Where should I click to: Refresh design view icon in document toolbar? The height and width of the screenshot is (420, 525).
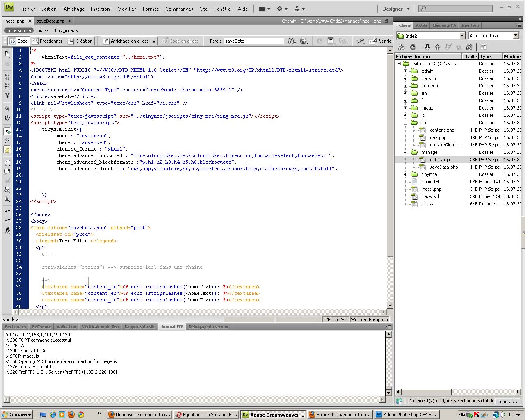(320, 41)
